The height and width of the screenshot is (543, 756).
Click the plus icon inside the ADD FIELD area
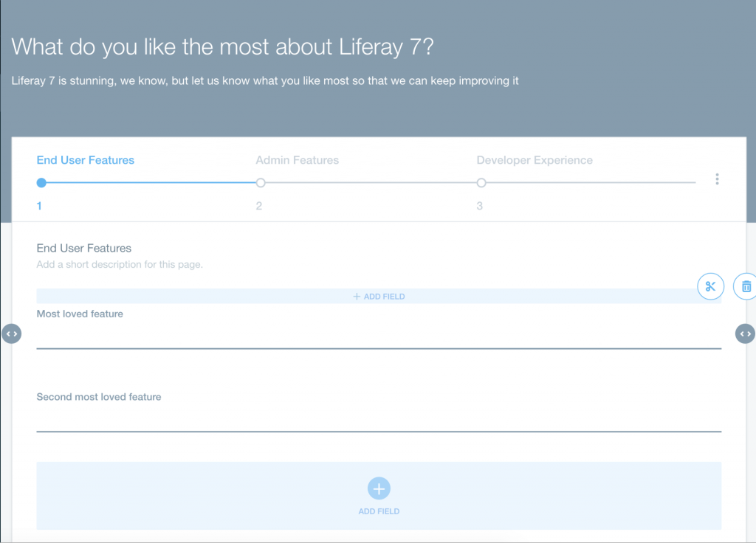click(x=379, y=488)
